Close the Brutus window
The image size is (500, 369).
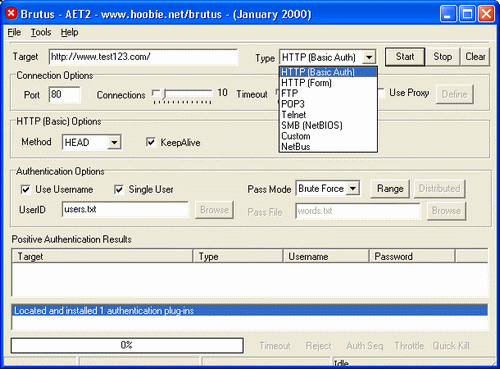click(486, 14)
